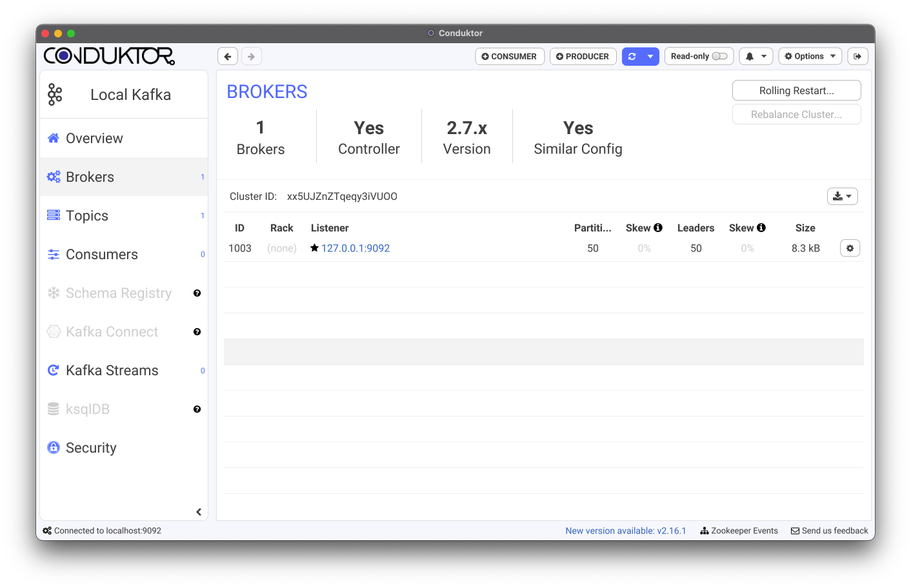Open the Options dropdown
The image size is (911, 588).
click(810, 57)
